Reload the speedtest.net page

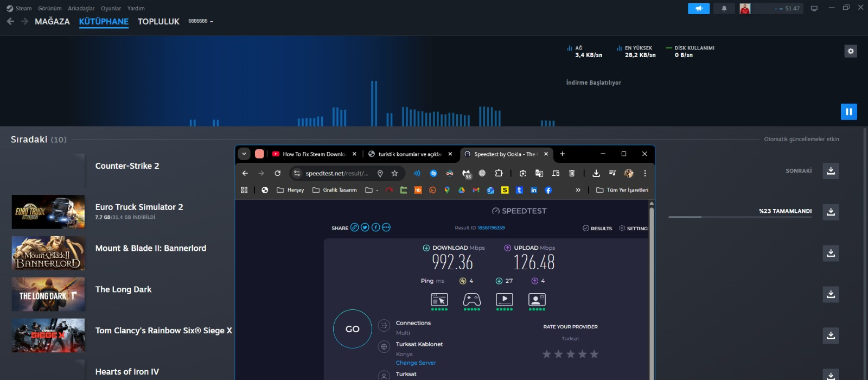[278, 173]
